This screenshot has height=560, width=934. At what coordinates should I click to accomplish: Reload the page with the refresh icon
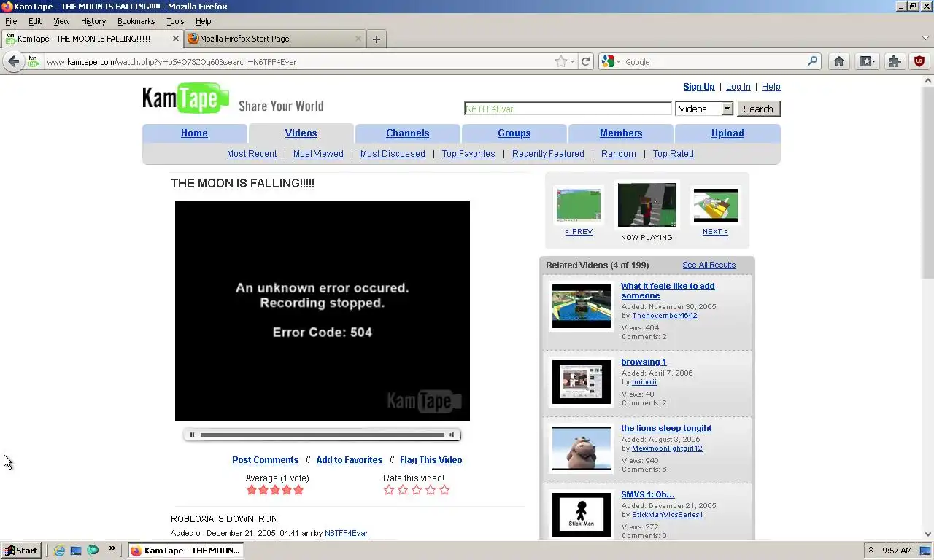pos(585,62)
